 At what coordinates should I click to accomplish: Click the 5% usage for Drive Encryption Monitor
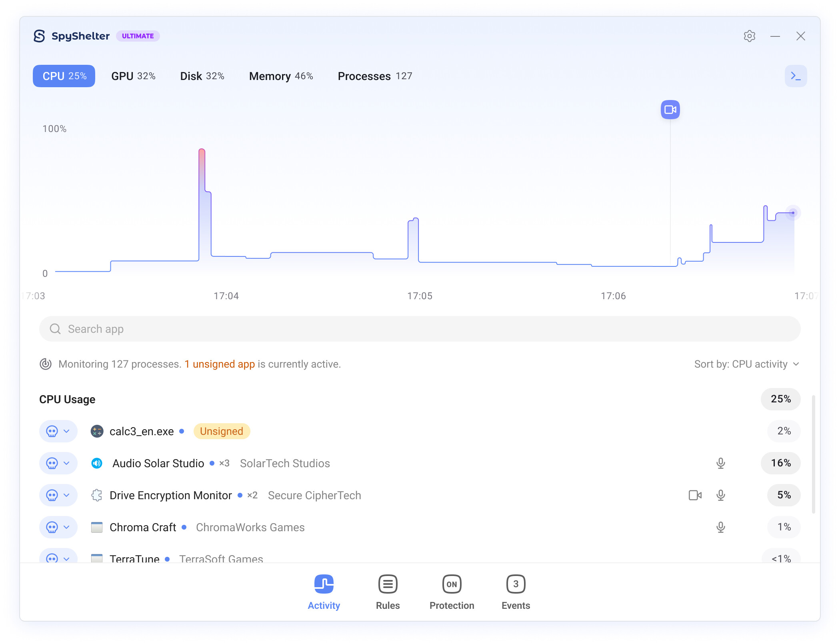point(784,495)
